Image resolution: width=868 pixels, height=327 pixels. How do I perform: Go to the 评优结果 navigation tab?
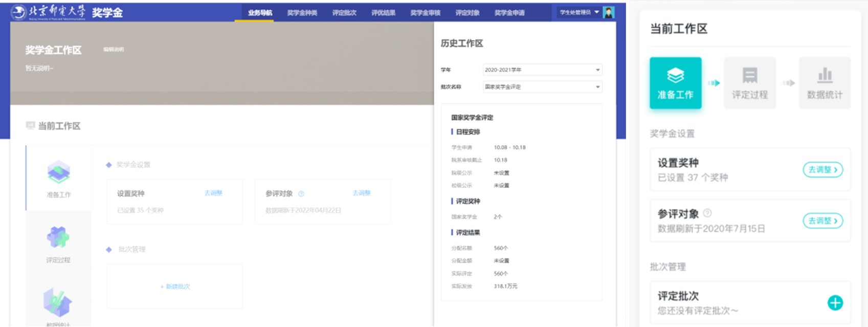pos(383,13)
